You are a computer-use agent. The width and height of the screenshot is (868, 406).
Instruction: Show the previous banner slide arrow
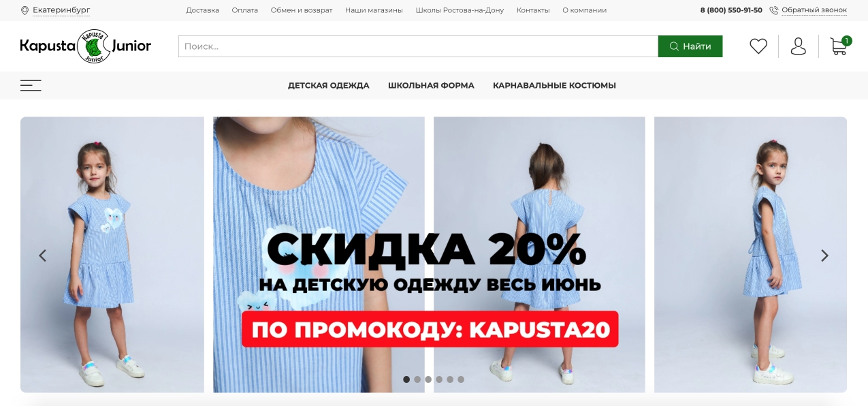(x=42, y=255)
